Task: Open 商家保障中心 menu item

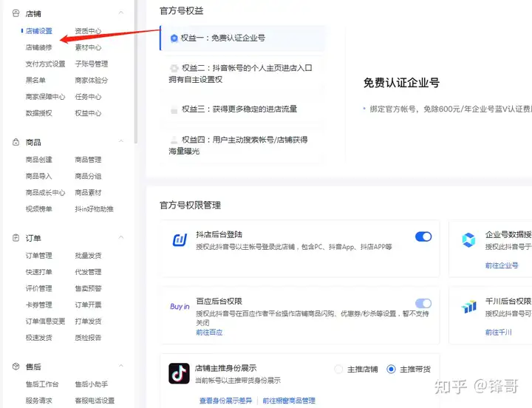Action: click(46, 97)
